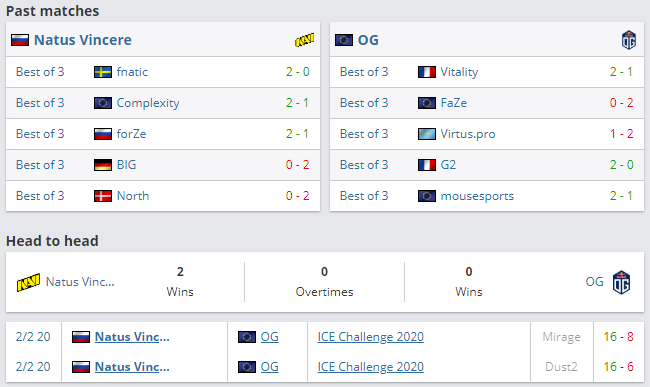The image size is (650, 387).
Task: Open ICE Challenge 2020 link in Dust2 row
Action: (371, 367)
